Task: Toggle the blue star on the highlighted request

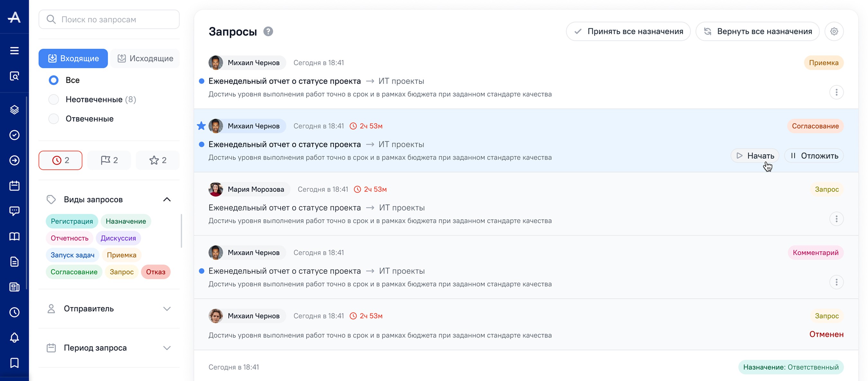Action: point(201,126)
